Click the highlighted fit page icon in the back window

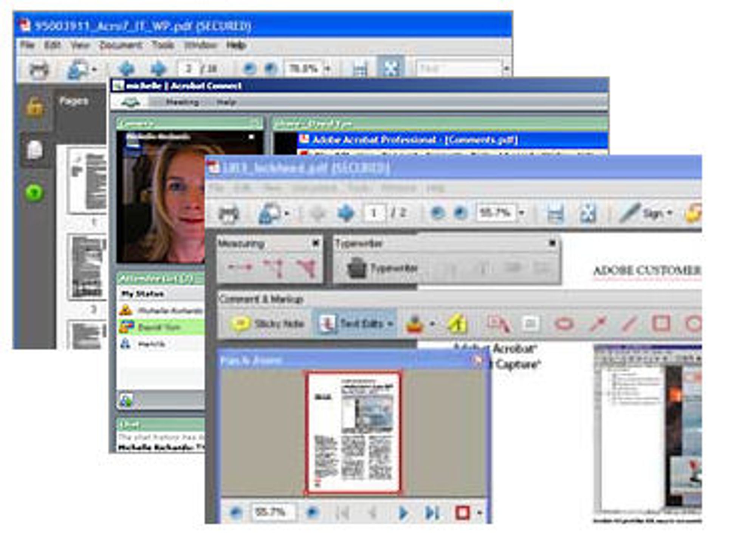(391, 68)
